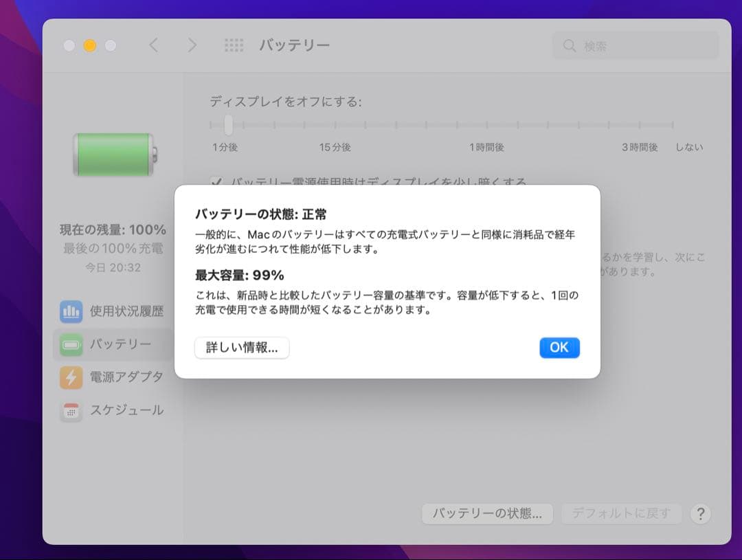Image resolution: width=742 pixels, height=560 pixels.
Task: Click the help question mark icon
Action: pos(699,513)
